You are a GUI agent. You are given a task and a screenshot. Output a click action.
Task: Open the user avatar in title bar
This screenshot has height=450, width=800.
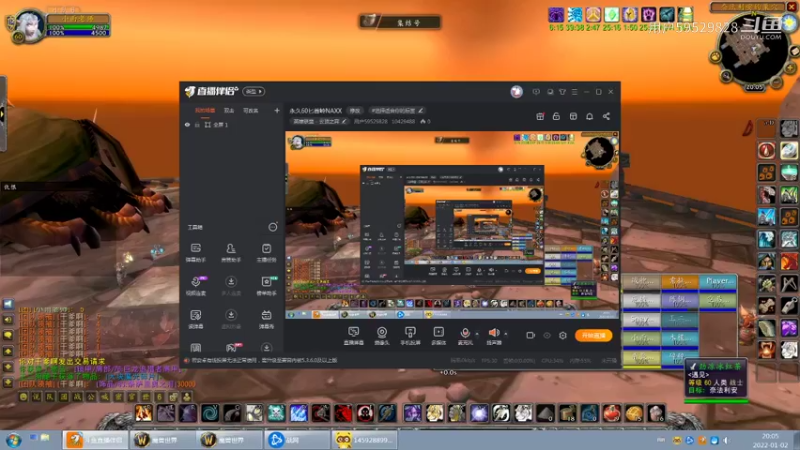516,91
